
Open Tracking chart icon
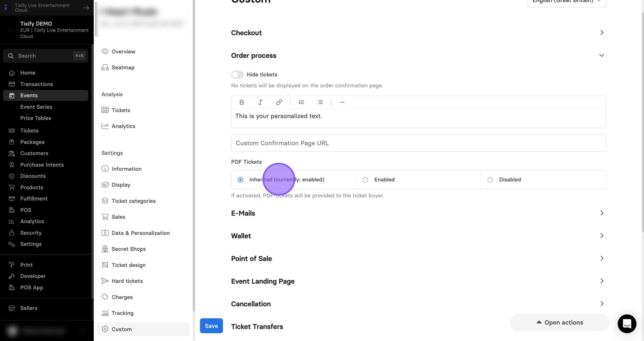tap(105, 313)
